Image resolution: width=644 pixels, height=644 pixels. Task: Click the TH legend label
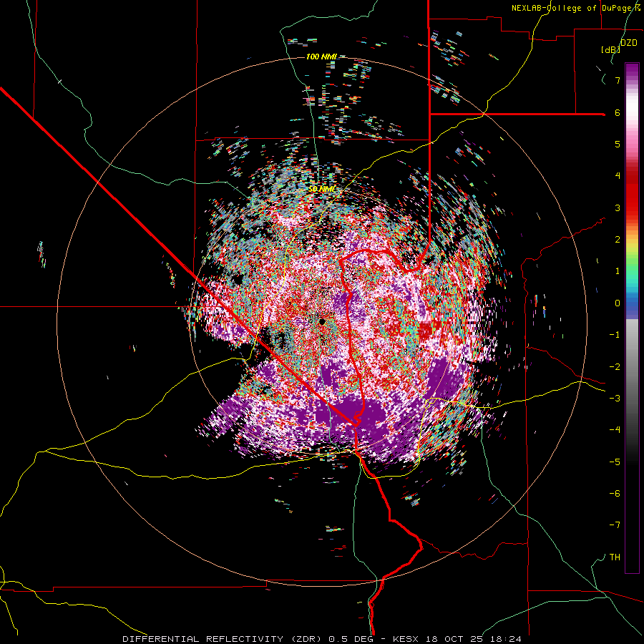click(615, 557)
